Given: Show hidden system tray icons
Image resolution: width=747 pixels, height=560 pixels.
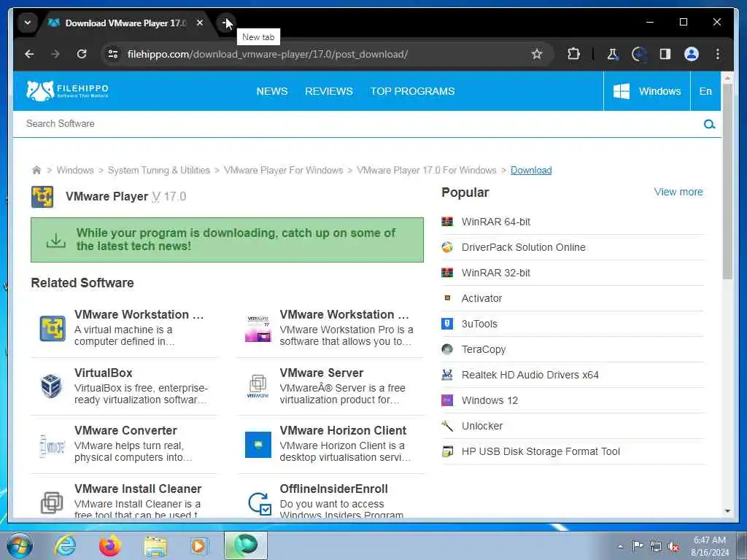Looking at the screenshot, I should pyautogui.click(x=620, y=546).
